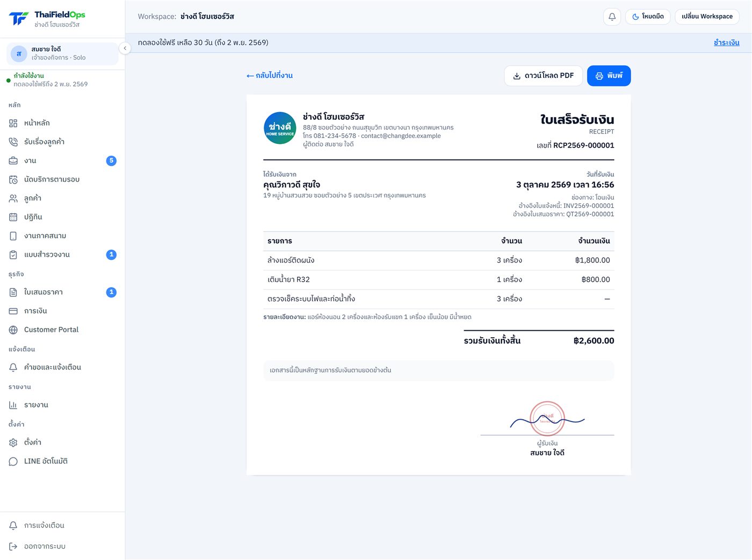Open the งานภาคสนาม menu item
The width and height of the screenshot is (752, 560).
[62, 236]
